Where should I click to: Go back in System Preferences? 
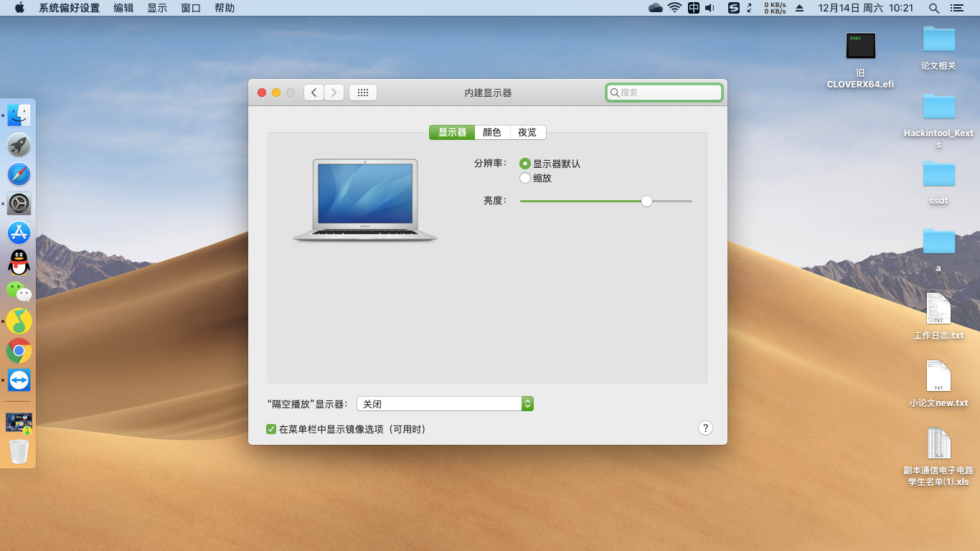tap(314, 93)
